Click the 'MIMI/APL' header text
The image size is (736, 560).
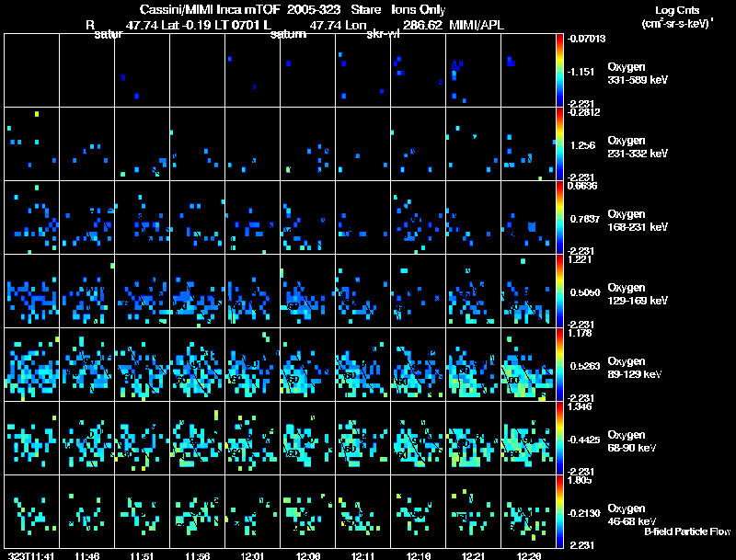point(477,25)
